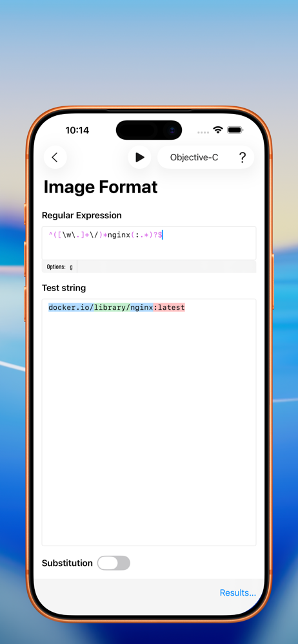Toggle the Substitution switch

coord(114,563)
